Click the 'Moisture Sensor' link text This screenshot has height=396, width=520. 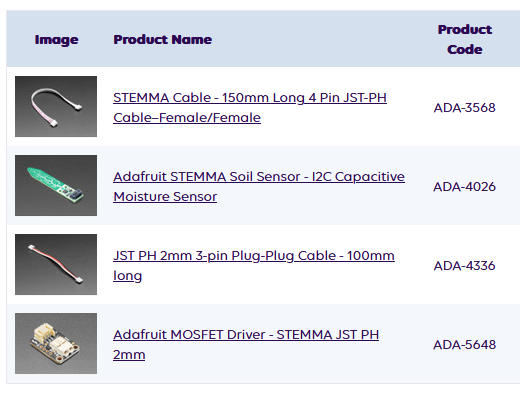[x=165, y=197]
